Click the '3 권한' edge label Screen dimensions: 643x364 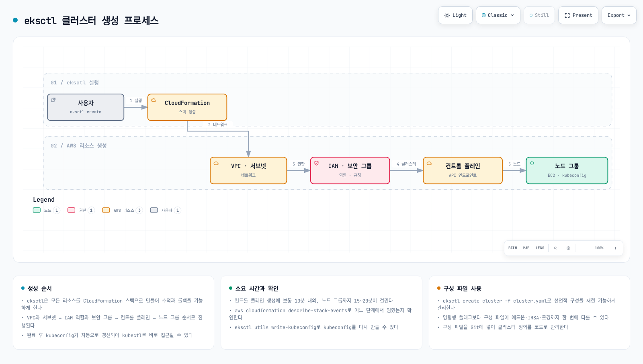[x=299, y=164]
